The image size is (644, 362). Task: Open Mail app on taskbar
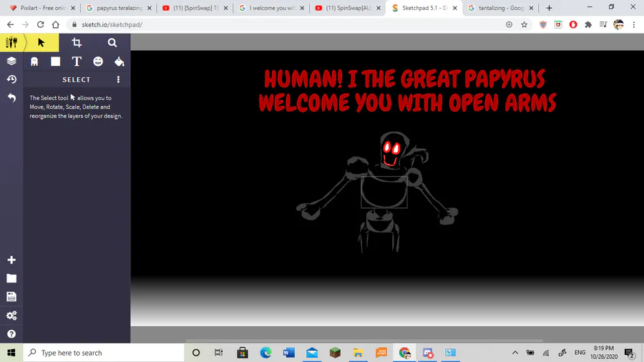pos(312,353)
